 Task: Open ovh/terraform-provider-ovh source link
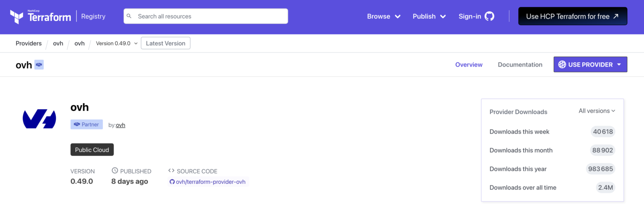click(x=210, y=182)
